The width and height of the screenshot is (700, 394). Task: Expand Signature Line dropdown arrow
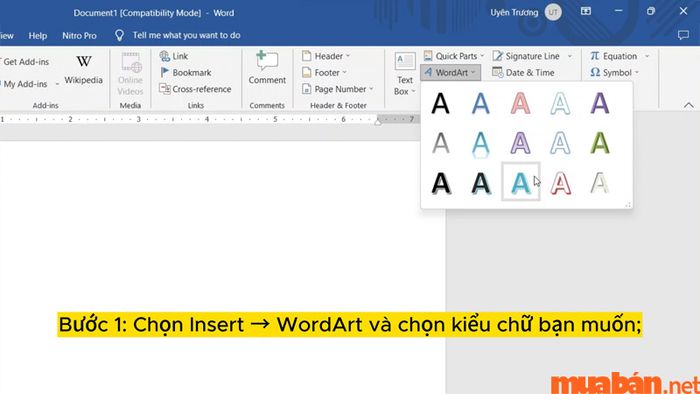point(570,56)
